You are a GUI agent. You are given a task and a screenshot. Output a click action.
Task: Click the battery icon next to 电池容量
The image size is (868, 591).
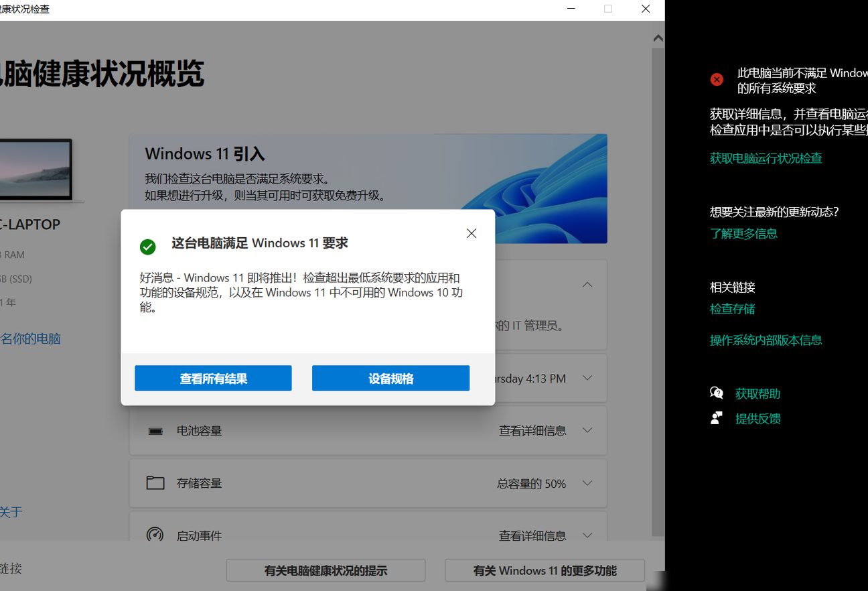[155, 431]
